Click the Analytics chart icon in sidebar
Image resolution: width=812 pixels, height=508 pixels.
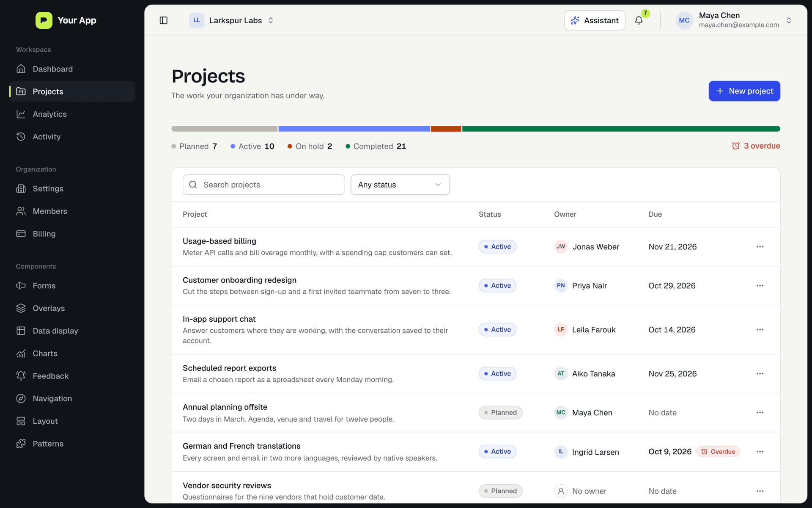(x=21, y=114)
